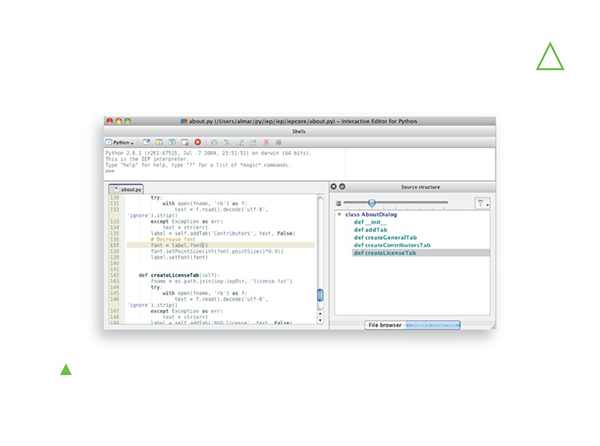The height and width of the screenshot is (446, 600).
Task: Jump to def createGeneralTab in source tree
Action: coord(385,238)
